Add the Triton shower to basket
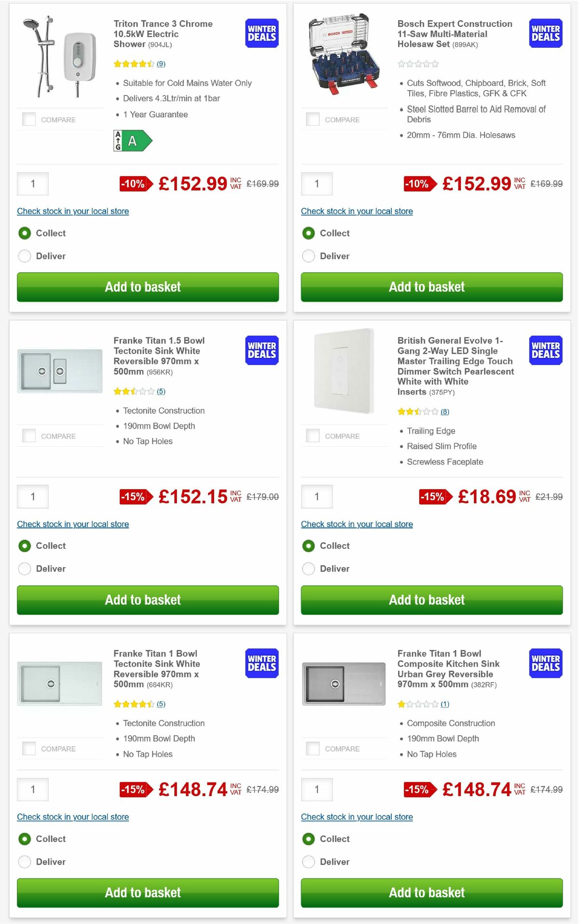 [x=148, y=287]
